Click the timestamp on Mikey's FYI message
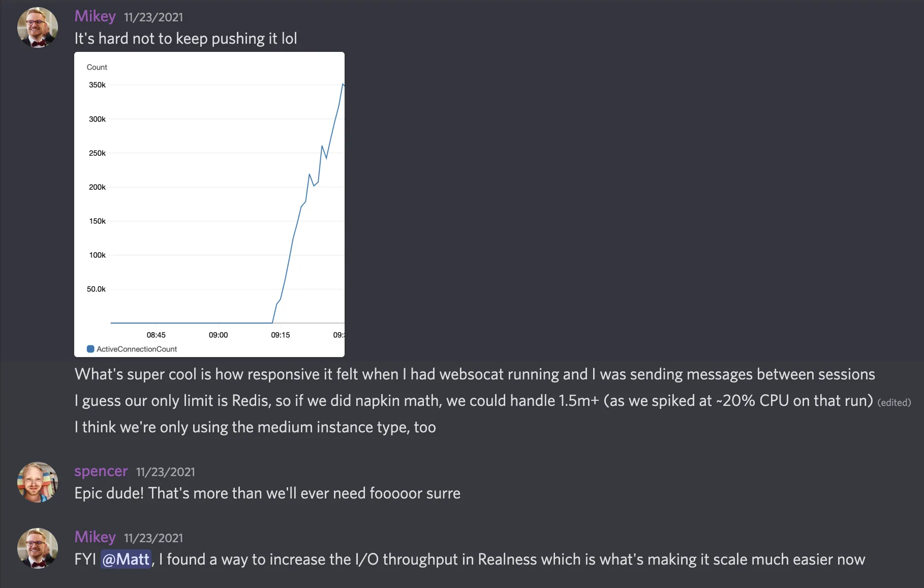 click(153, 538)
